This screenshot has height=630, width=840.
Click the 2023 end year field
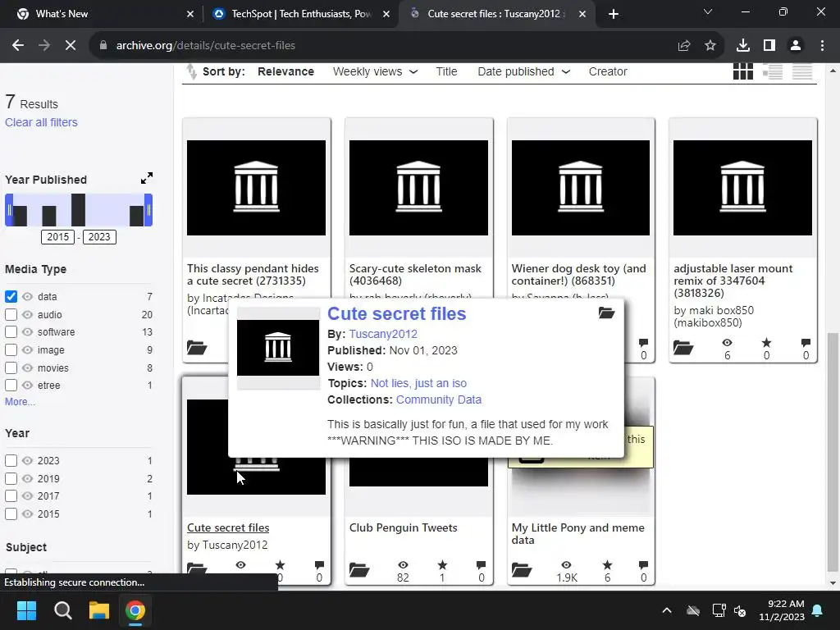[99, 237]
